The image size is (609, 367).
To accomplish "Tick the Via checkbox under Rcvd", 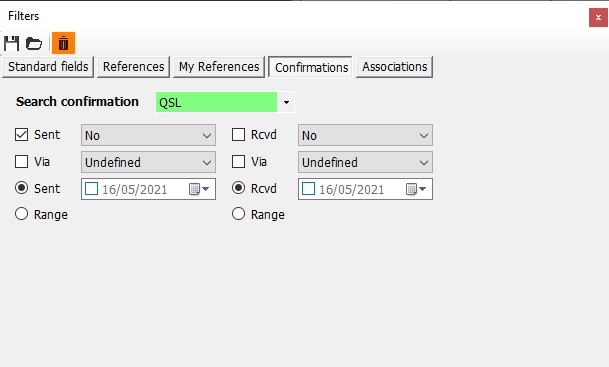I will (x=238, y=162).
